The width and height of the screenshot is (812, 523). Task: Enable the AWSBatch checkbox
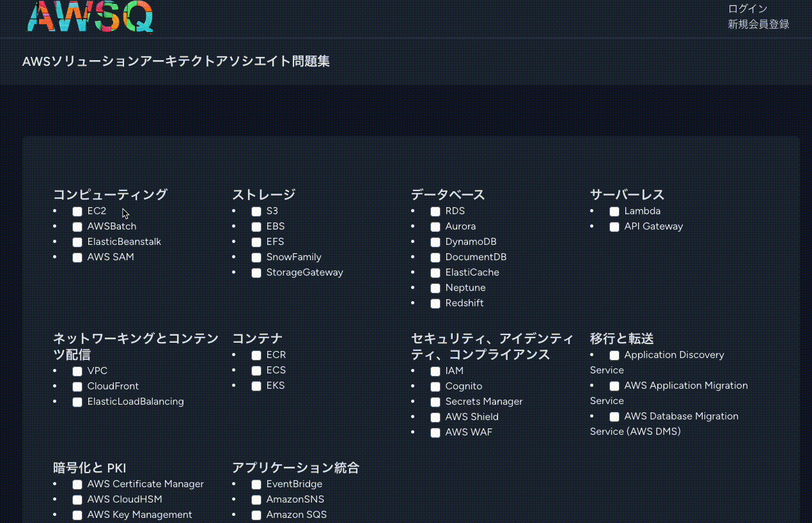click(77, 227)
